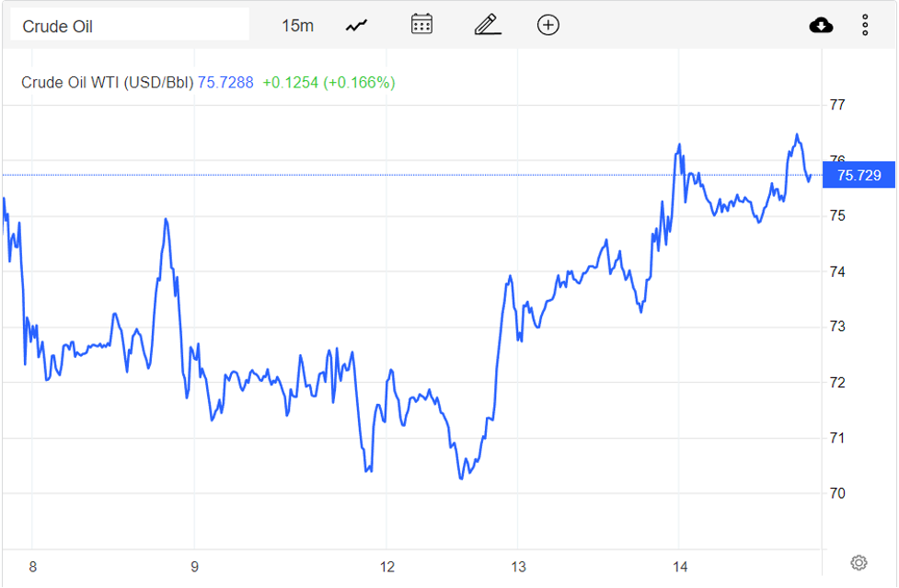Click the plus icon to add comparison
This screenshot has height=588, width=899.
click(x=548, y=25)
